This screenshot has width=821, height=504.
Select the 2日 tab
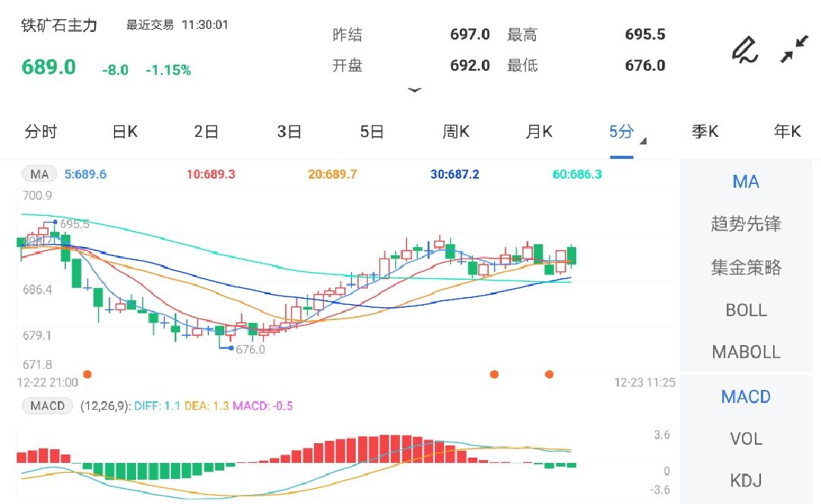tap(206, 132)
